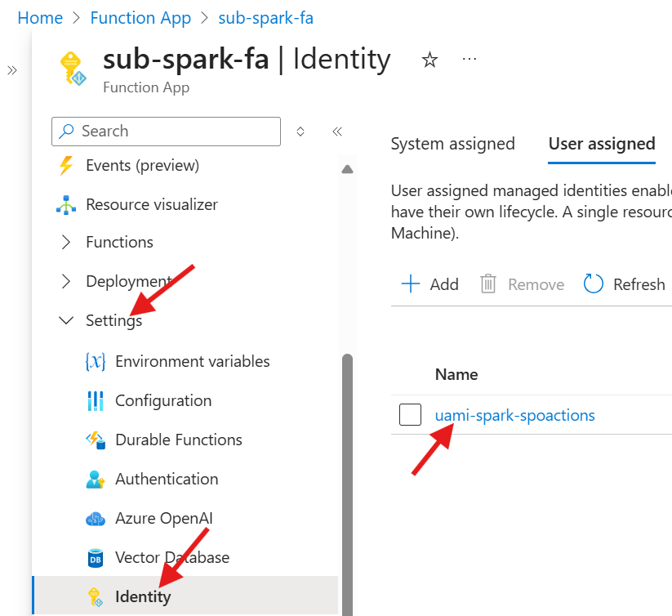This screenshot has height=616, width=672.
Task: Click Add to assign an identity
Action: [430, 284]
